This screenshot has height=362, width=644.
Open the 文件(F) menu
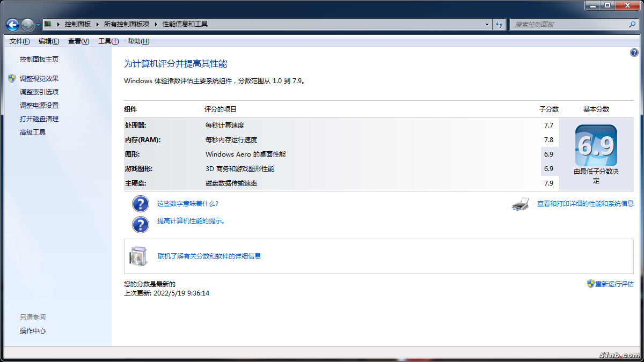coord(19,41)
